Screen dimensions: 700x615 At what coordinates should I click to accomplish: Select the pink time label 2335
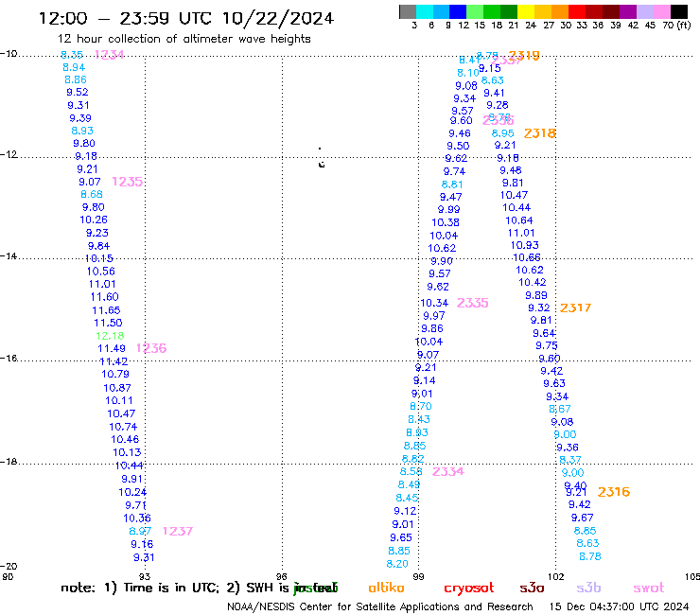click(473, 303)
